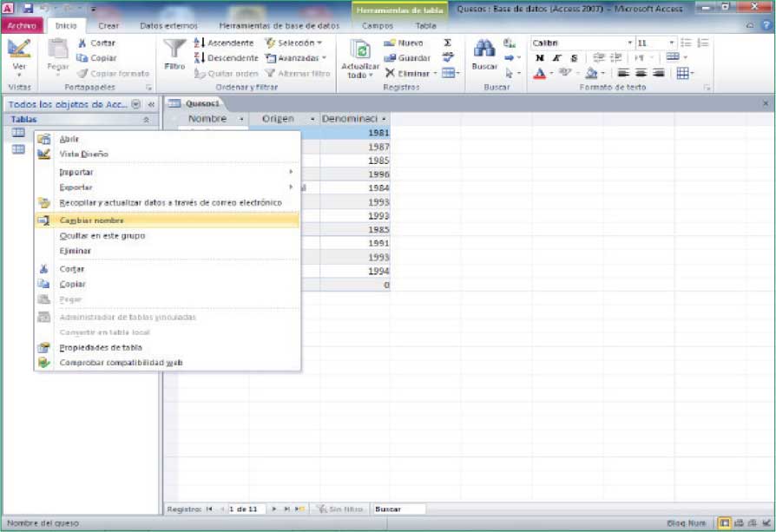Expand the Nombre column filter arrow
This screenshot has width=776, height=532.
click(241, 118)
